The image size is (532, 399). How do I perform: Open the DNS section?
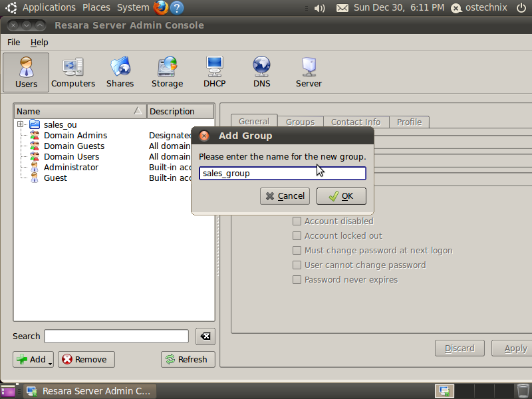pos(261,72)
